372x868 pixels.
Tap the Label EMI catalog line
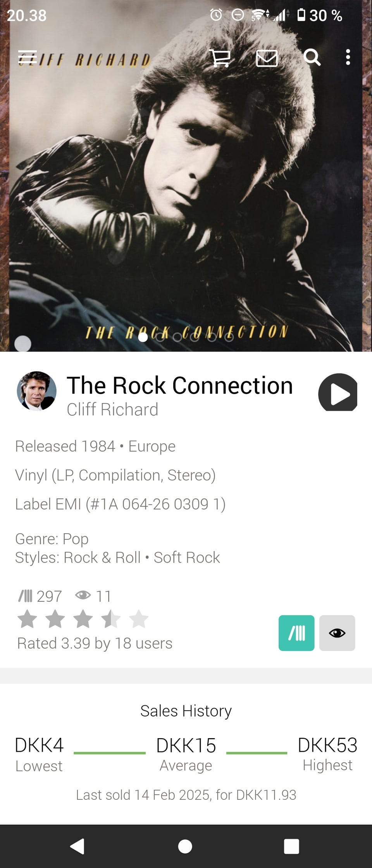[120, 504]
